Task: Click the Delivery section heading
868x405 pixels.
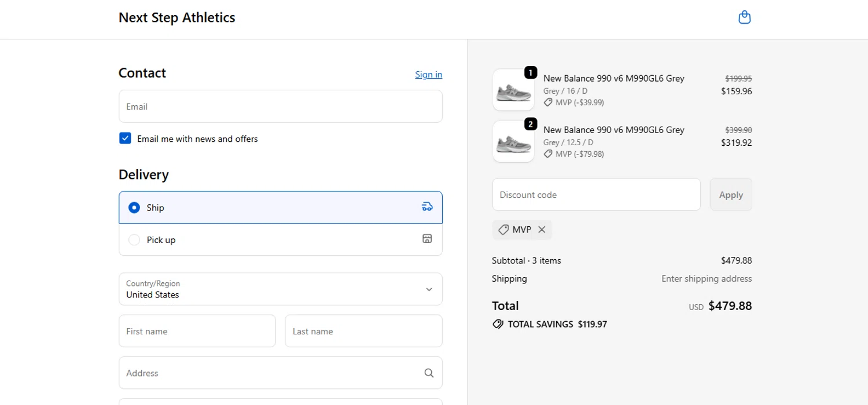Action: tap(144, 175)
